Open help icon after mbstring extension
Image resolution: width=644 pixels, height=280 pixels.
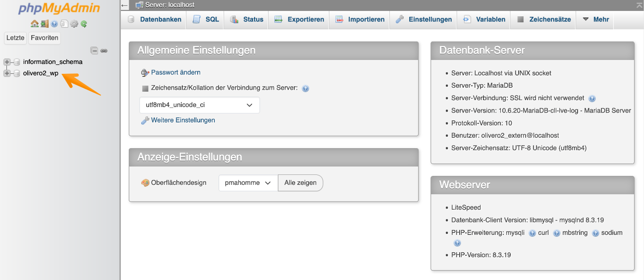[595, 233]
